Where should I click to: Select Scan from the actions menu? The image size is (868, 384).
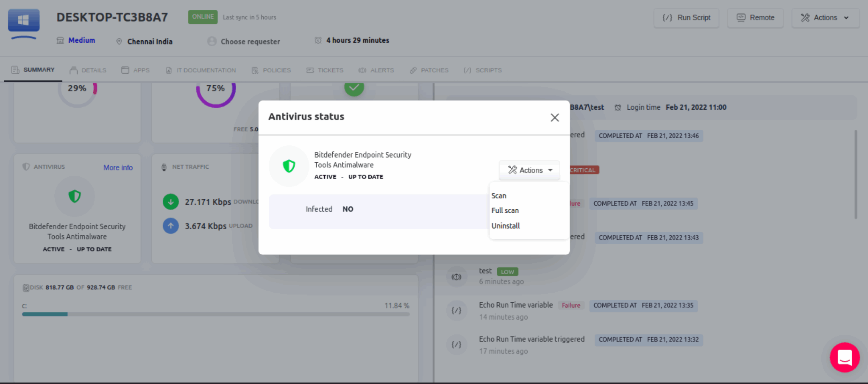[499, 196]
